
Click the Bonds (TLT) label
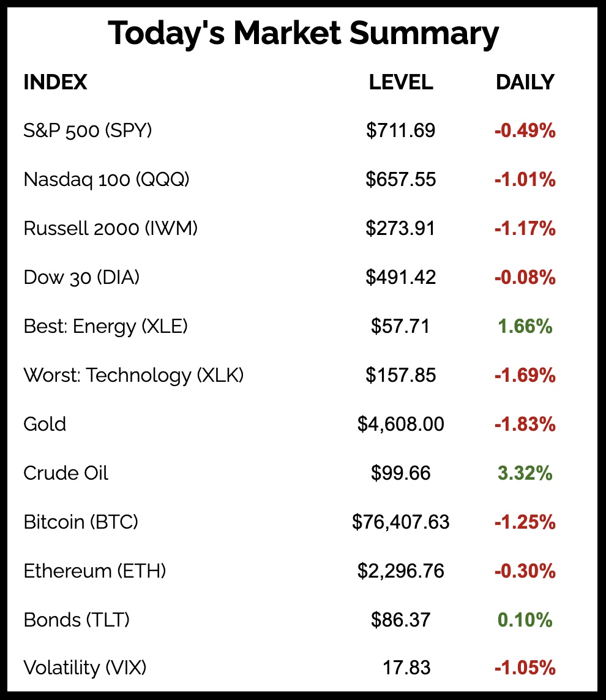77,620
